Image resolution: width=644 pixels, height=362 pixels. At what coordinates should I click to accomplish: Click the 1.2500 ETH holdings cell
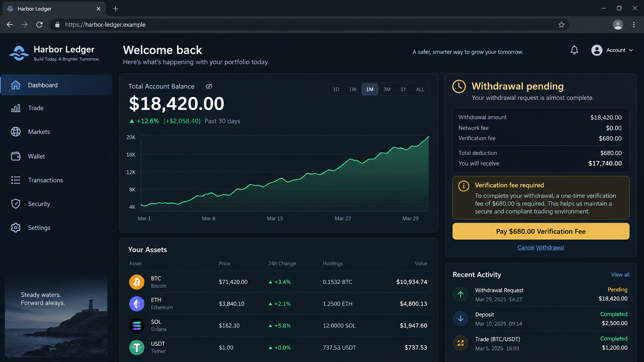coord(337,304)
